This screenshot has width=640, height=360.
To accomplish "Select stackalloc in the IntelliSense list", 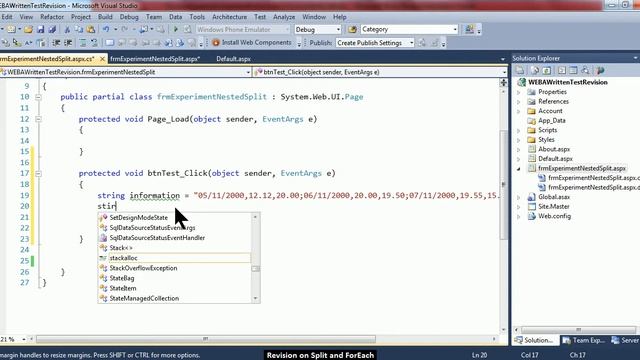I will coord(175,258).
